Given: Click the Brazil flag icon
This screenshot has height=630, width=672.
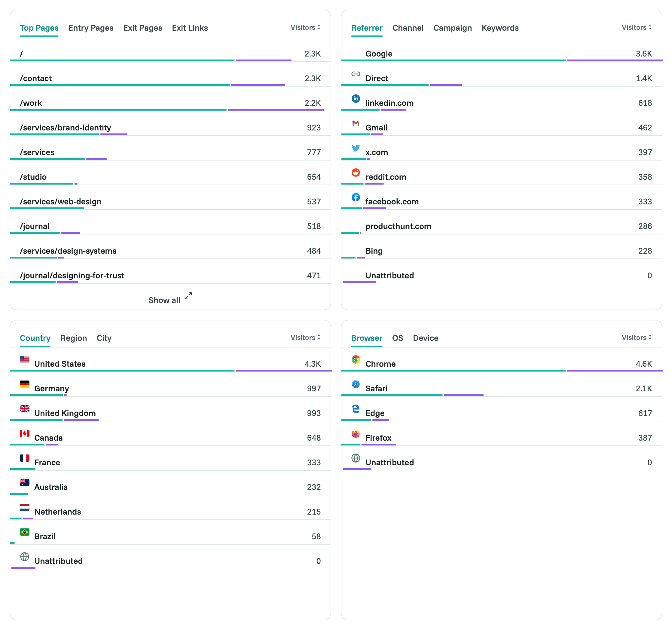Looking at the screenshot, I should point(25,532).
